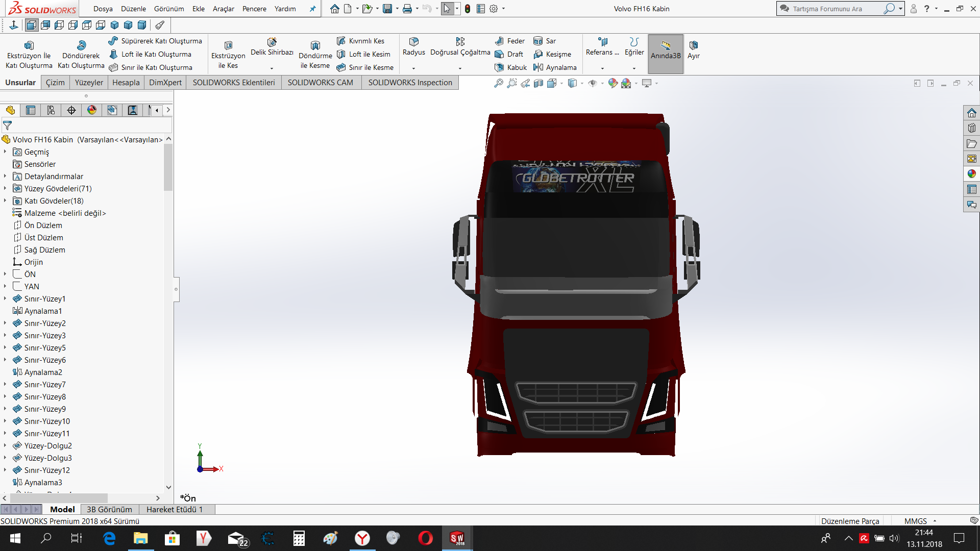Select Döndürerek Katı Oluşturma tool
The height and width of the screenshot is (551, 980).
click(81, 55)
